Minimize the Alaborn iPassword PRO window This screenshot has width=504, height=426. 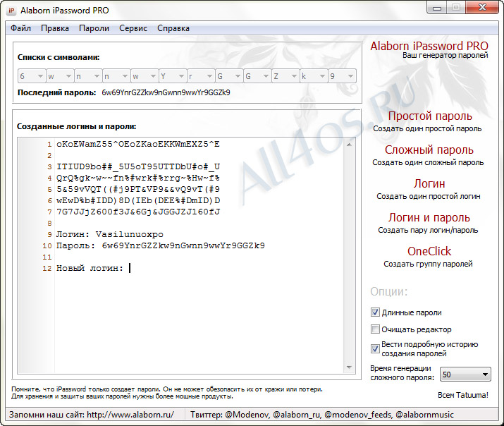[437, 8]
